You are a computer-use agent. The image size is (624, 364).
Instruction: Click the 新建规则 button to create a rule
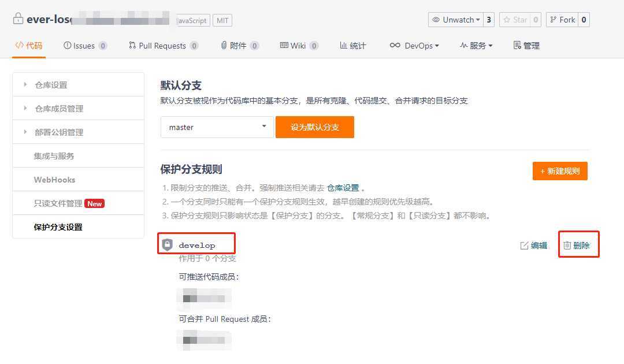pyautogui.click(x=559, y=171)
